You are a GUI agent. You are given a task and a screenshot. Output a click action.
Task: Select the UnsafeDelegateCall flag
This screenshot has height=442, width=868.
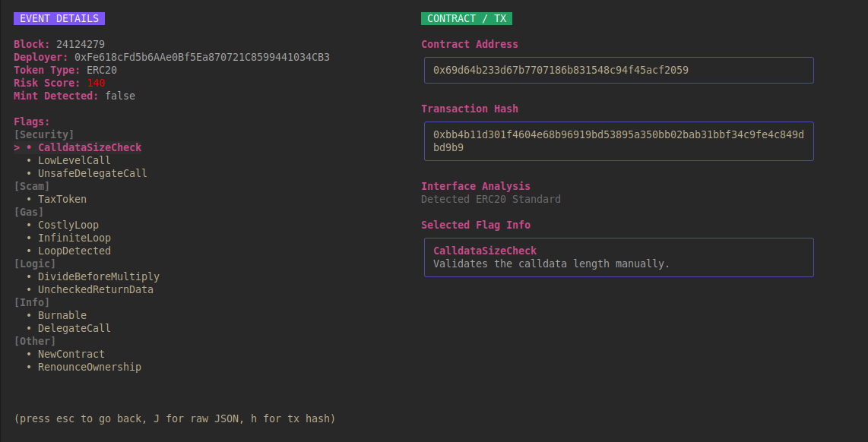92,173
